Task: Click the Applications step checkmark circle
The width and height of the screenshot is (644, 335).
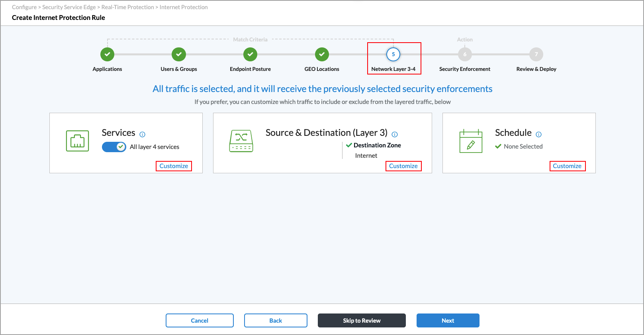Action: pyautogui.click(x=107, y=54)
